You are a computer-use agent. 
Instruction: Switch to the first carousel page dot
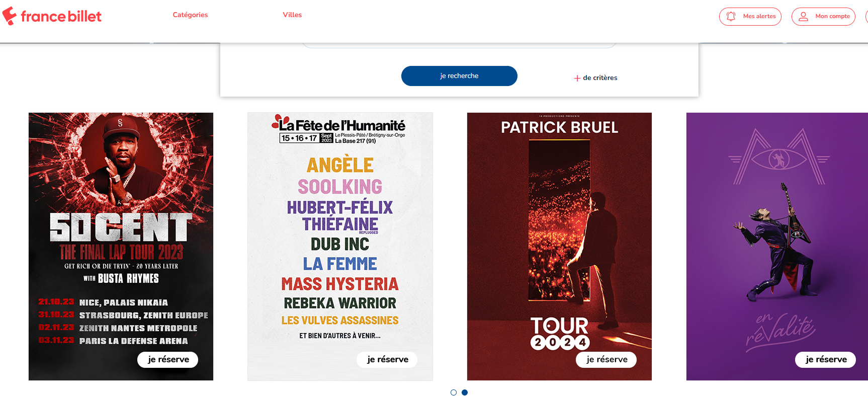click(454, 392)
